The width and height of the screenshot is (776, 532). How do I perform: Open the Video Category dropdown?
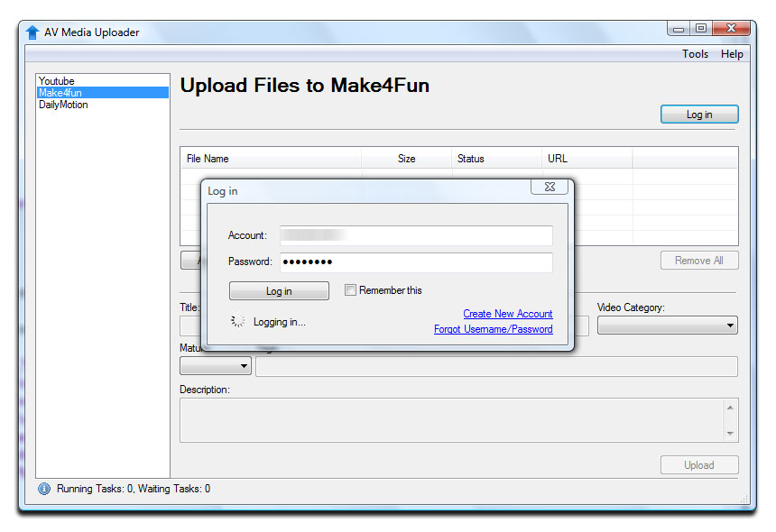point(667,326)
